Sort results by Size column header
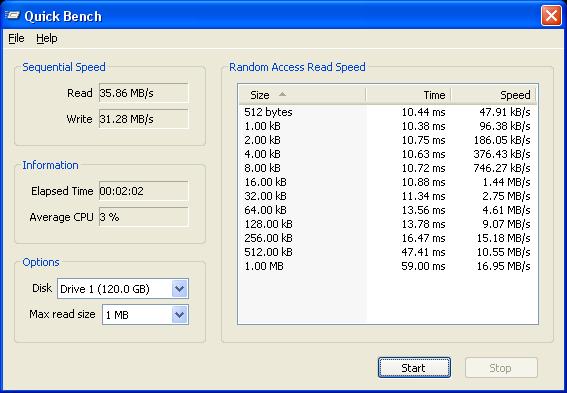This screenshot has height=393, width=567. (x=302, y=95)
